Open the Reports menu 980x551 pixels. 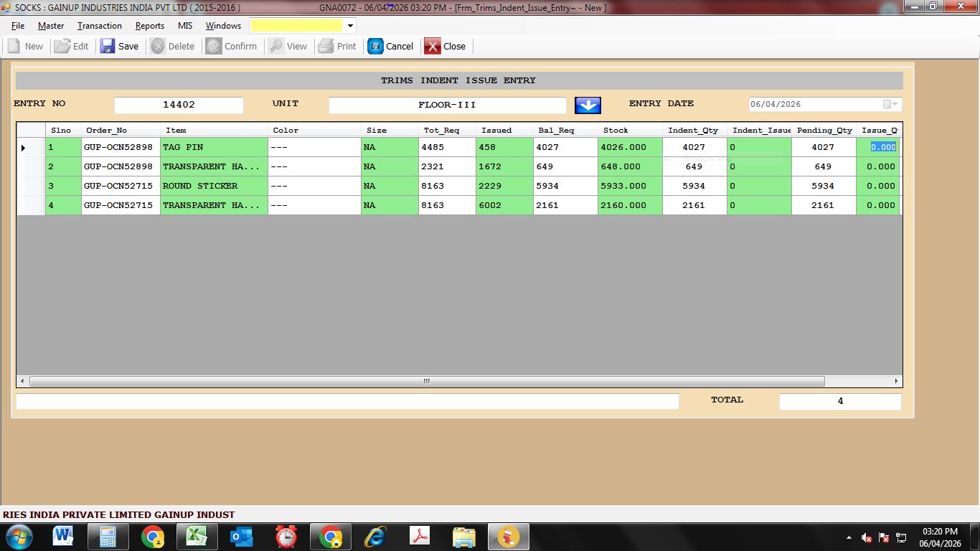coord(149,26)
